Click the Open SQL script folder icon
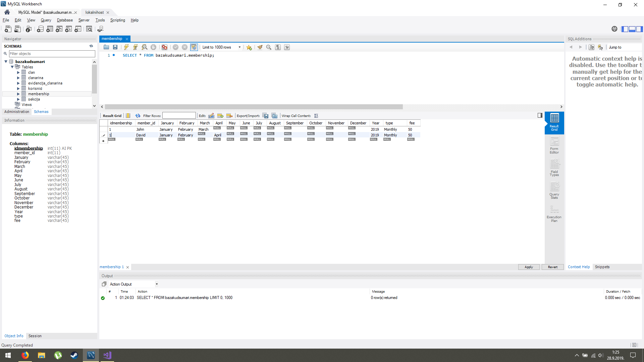This screenshot has width=644, height=362. 106,47
